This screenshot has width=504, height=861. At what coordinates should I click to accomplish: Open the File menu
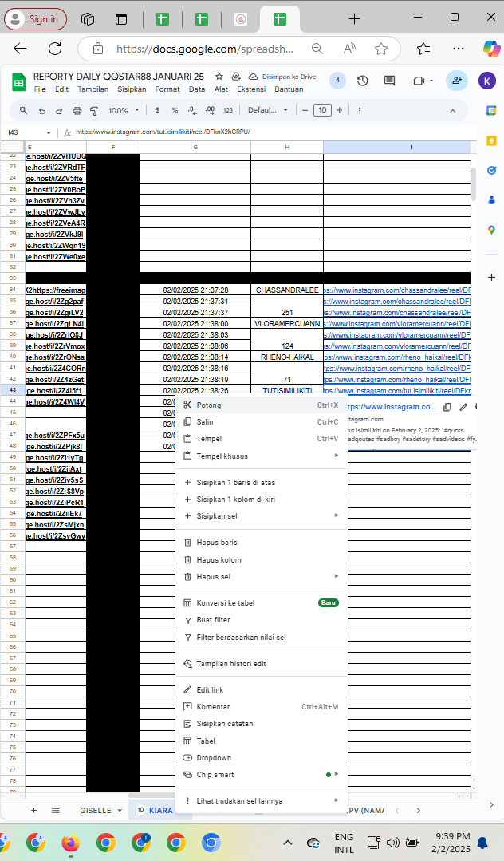pyautogui.click(x=40, y=89)
